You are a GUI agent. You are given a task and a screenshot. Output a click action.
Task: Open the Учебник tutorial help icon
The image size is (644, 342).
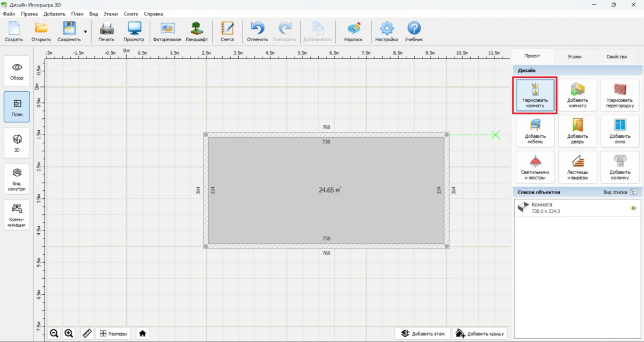point(414,32)
